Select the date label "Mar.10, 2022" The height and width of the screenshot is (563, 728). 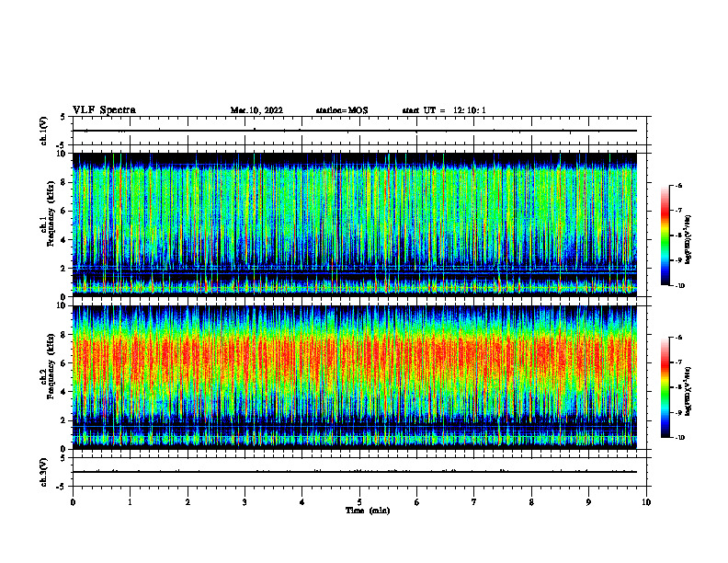pyautogui.click(x=256, y=110)
